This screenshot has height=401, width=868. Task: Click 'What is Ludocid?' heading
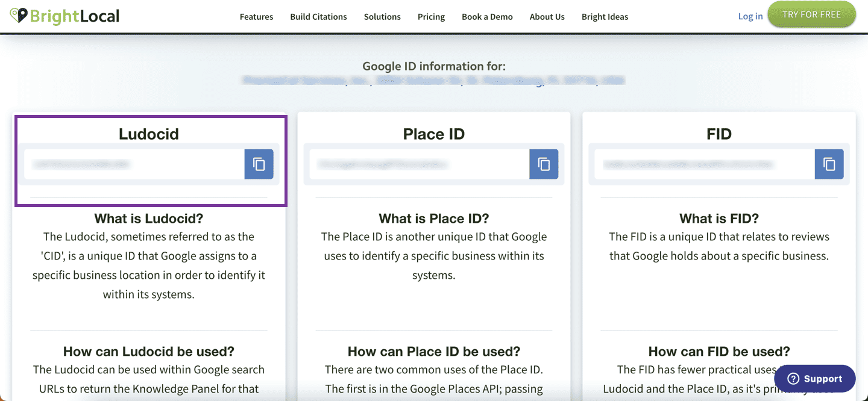[x=149, y=218]
